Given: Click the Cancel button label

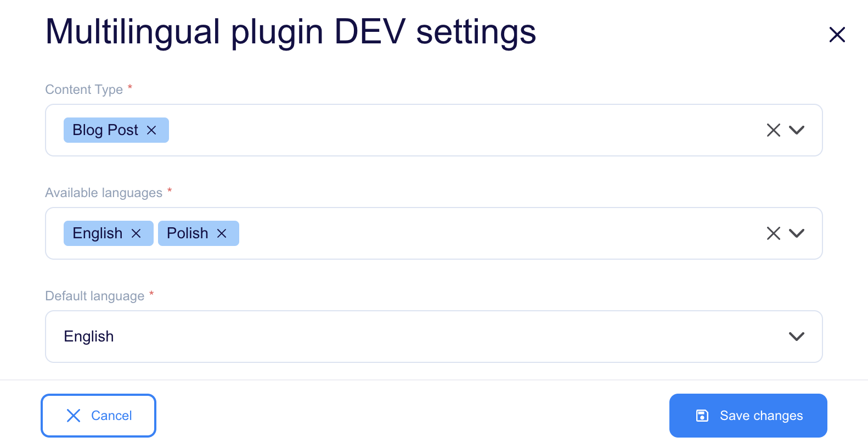Looking at the screenshot, I should [111, 416].
